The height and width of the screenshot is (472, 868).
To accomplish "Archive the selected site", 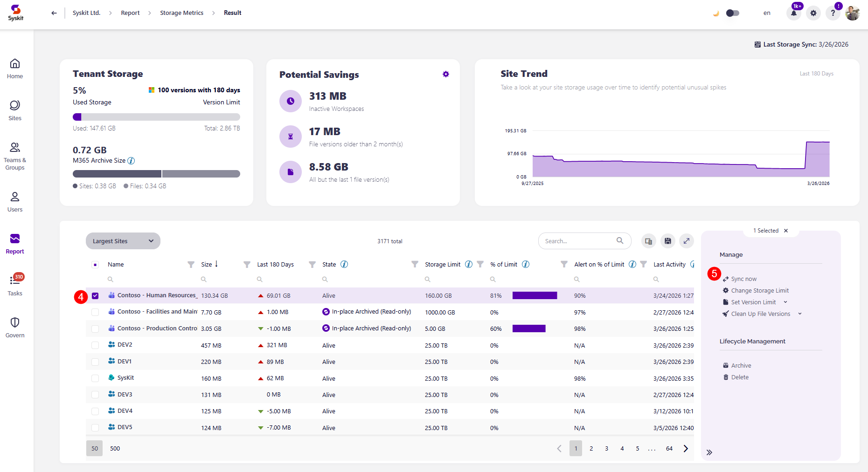I will click(x=741, y=365).
